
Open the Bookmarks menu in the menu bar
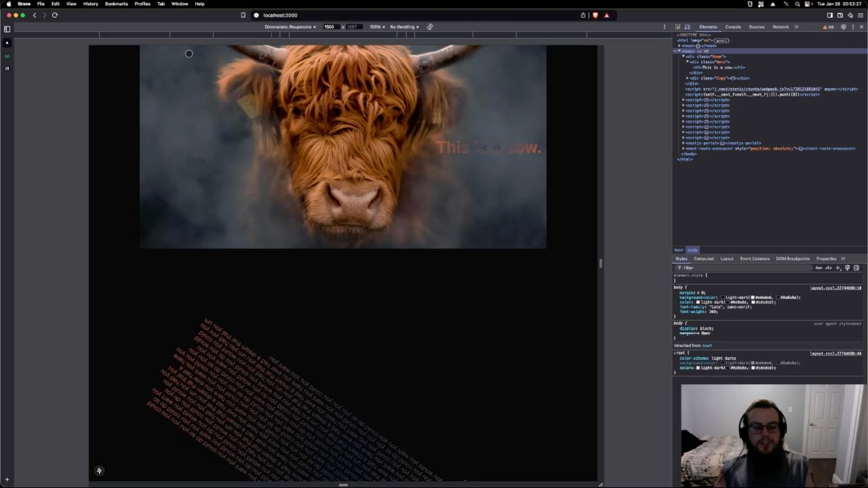coord(117,4)
